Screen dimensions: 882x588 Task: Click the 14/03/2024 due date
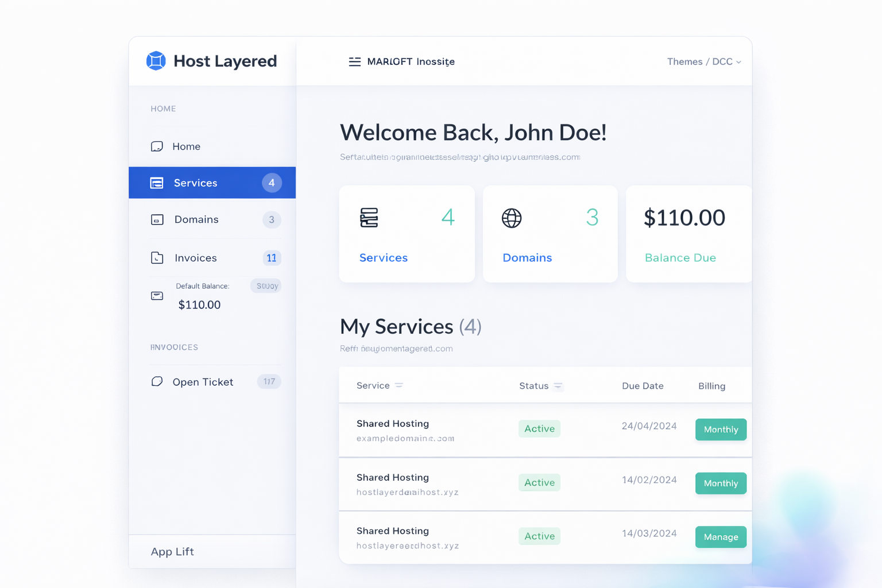click(x=649, y=533)
